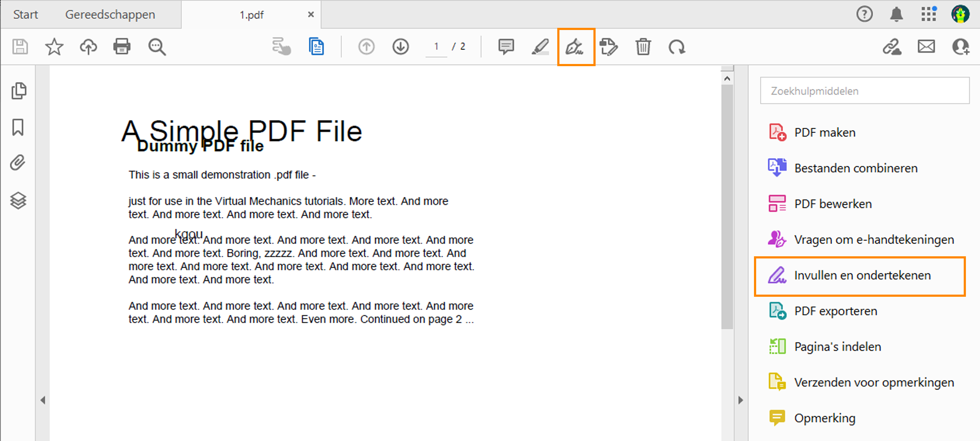
Task: Delete pages using the trash icon
Action: click(x=643, y=47)
